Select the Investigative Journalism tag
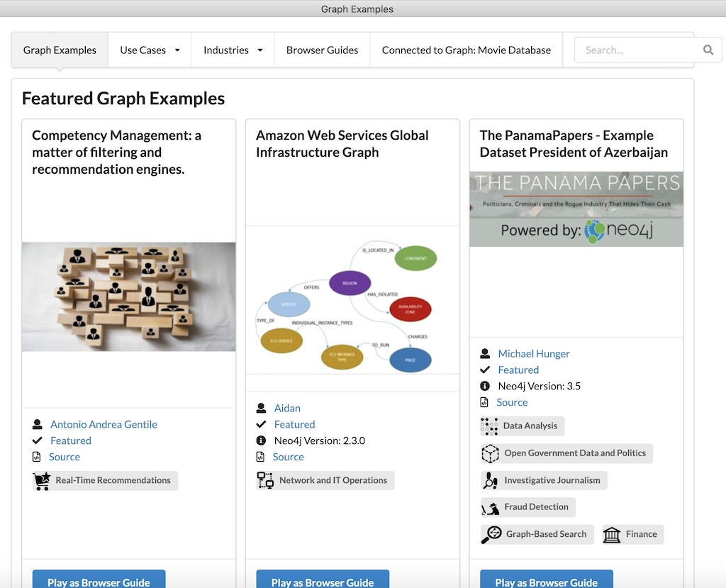Viewport: 726px width, 588px height. (x=544, y=480)
